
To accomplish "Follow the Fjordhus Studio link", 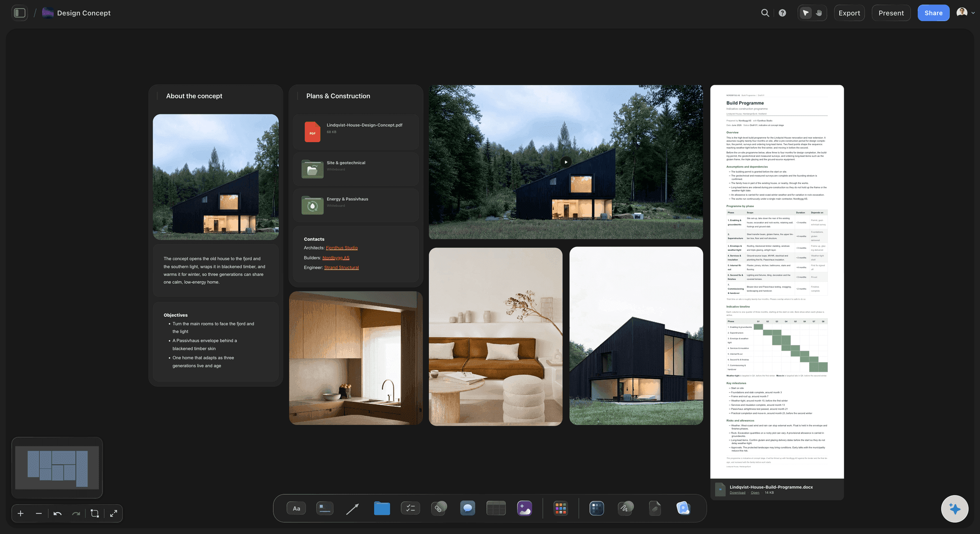I will point(342,248).
